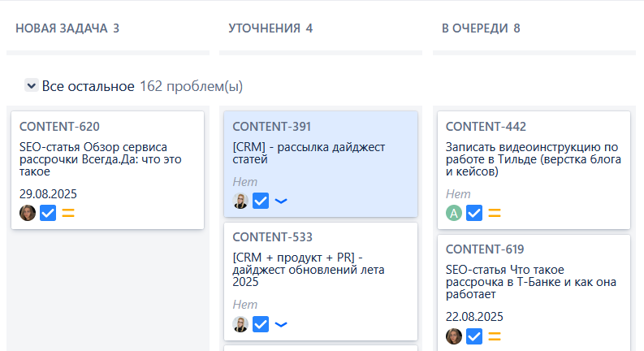Click 'Нет' on CONTENT-533 card
Screen dimensions: 644x351
pos(244,305)
